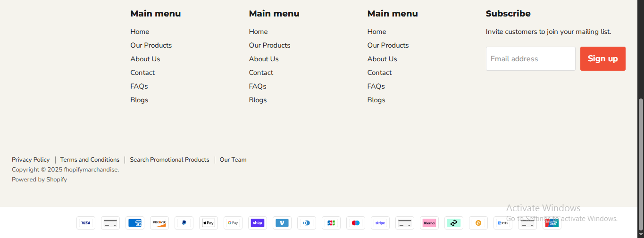Image resolution: width=644 pixels, height=238 pixels.
Task: Click the PayPal payment icon
Action: (184, 223)
